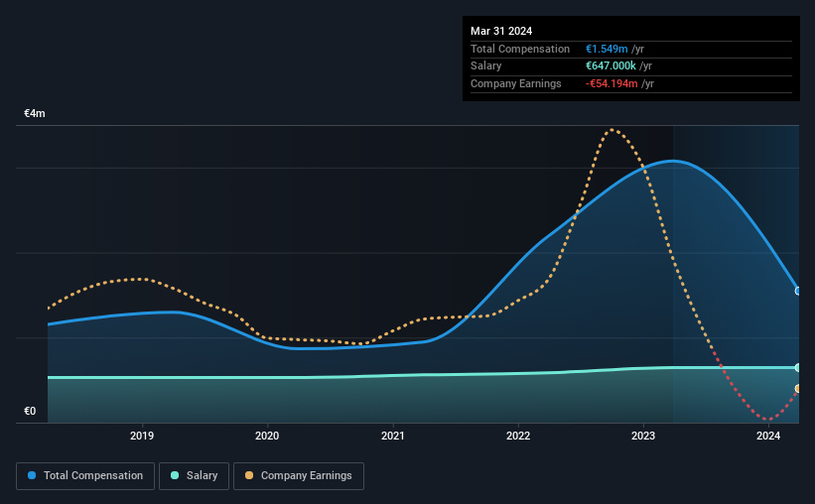Toggle the Company Earnings legend button
The width and height of the screenshot is (815, 504).
[x=299, y=476]
